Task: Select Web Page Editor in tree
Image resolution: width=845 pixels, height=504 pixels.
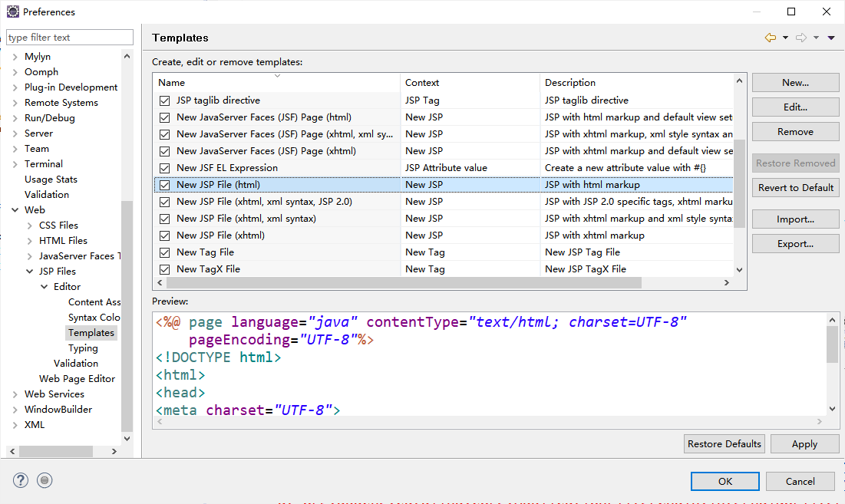Action: click(77, 378)
